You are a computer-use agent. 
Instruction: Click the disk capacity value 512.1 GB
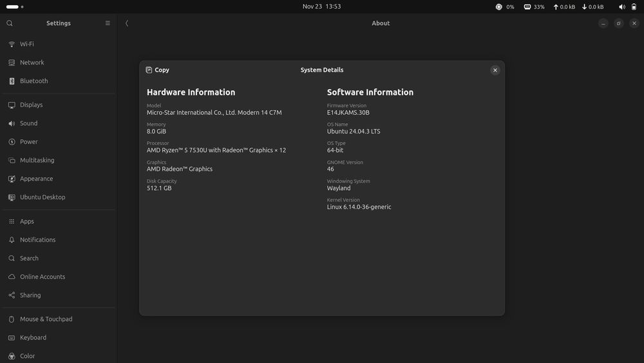pyautogui.click(x=159, y=188)
